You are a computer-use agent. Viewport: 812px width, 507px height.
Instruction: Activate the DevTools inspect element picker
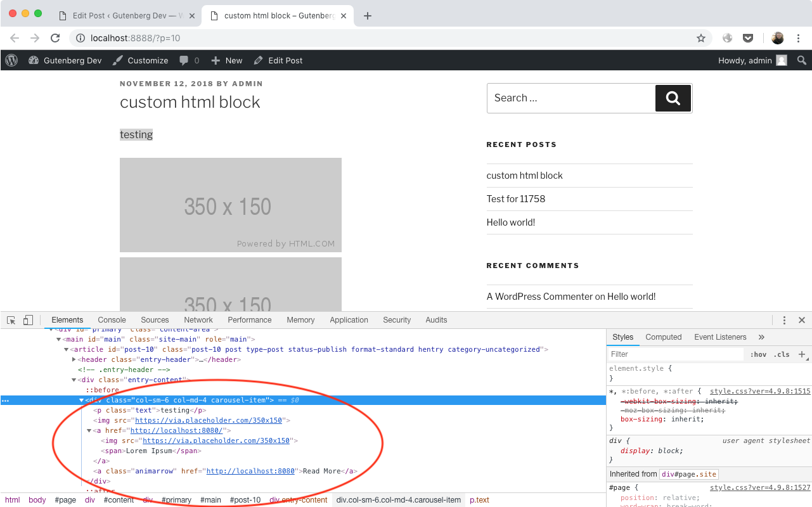click(x=11, y=320)
